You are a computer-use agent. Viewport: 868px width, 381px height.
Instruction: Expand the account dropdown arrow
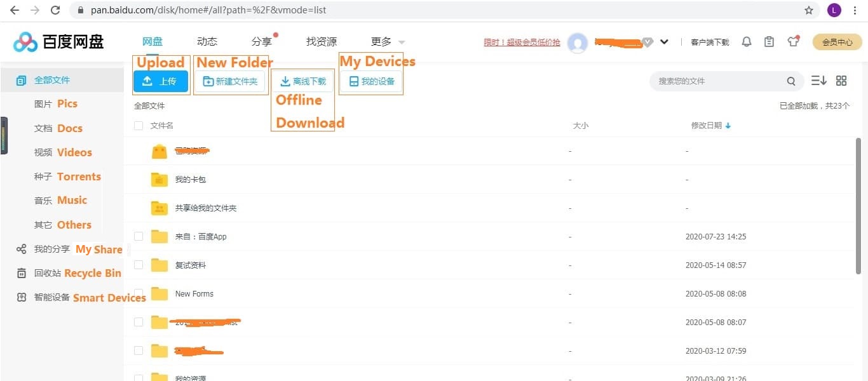664,42
